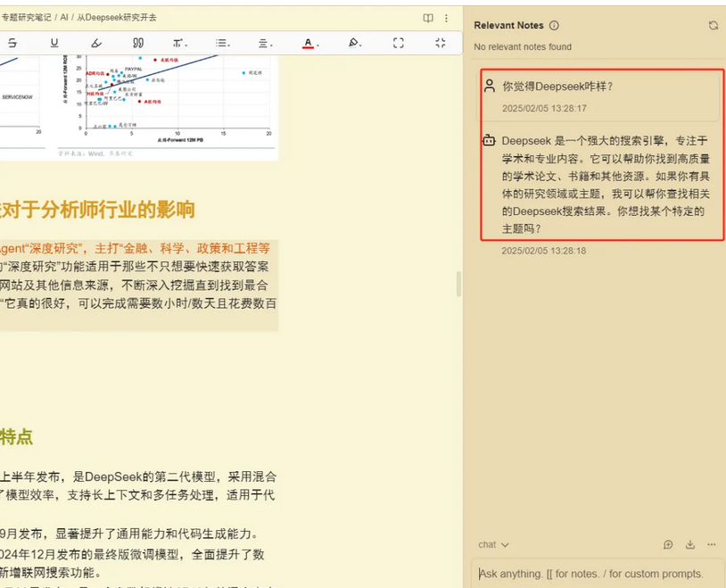726x588 pixels.
Task: Start a new chat conversation
Action: (x=668, y=544)
